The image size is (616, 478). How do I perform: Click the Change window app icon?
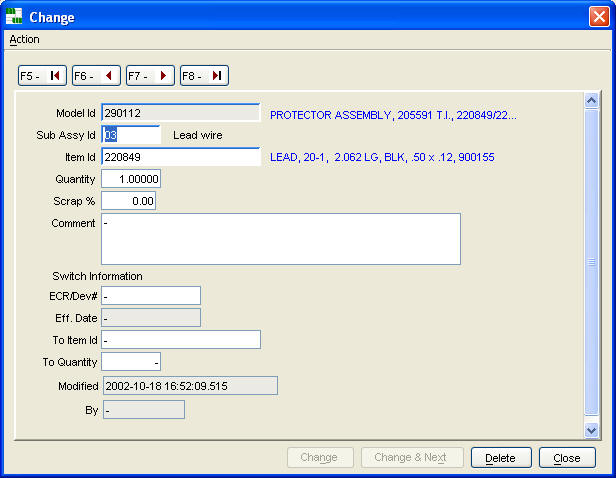click(x=14, y=16)
